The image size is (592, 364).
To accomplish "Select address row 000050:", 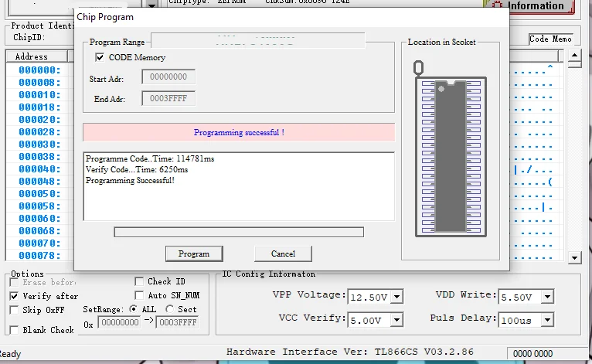I will [x=39, y=194].
